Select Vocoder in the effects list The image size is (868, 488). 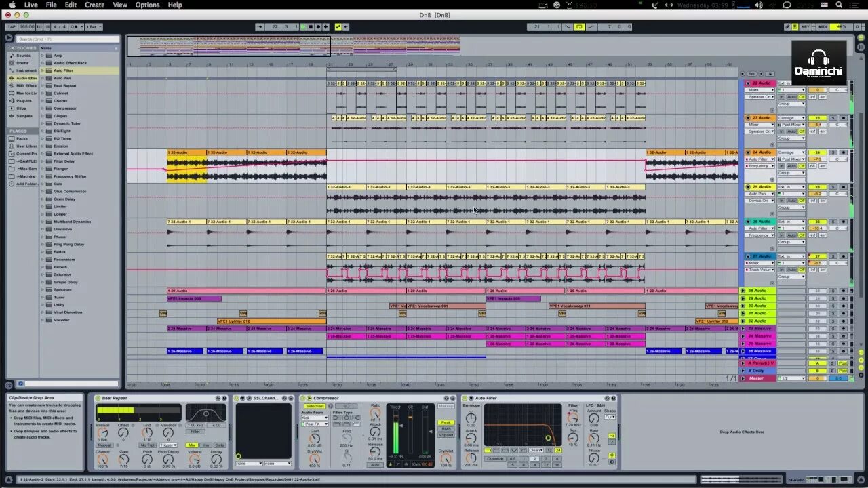(x=62, y=320)
